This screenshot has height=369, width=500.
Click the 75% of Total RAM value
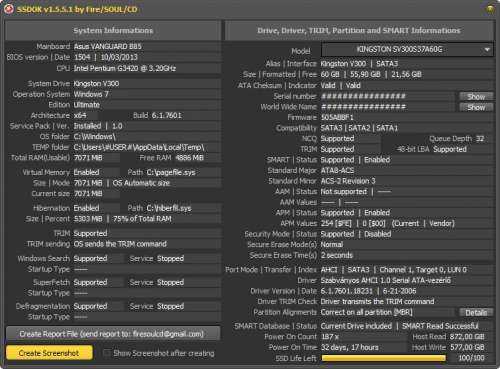[x=142, y=219]
